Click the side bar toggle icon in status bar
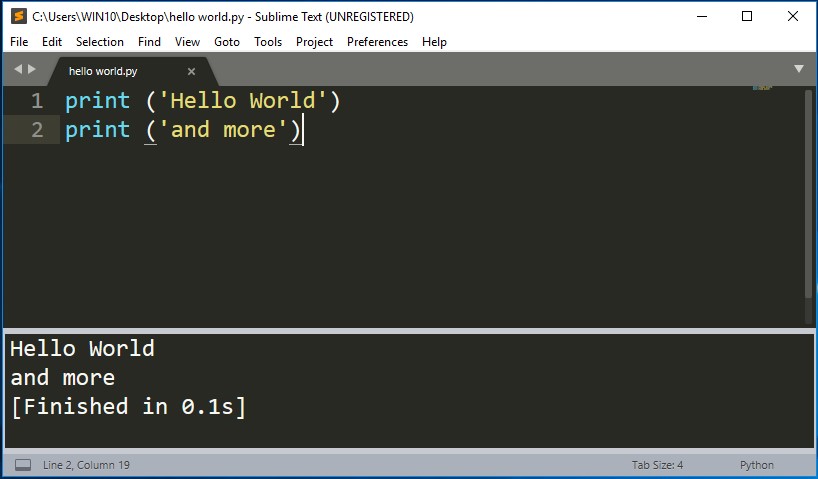Image resolution: width=818 pixels, height=479 pixels. coord(22,465)
